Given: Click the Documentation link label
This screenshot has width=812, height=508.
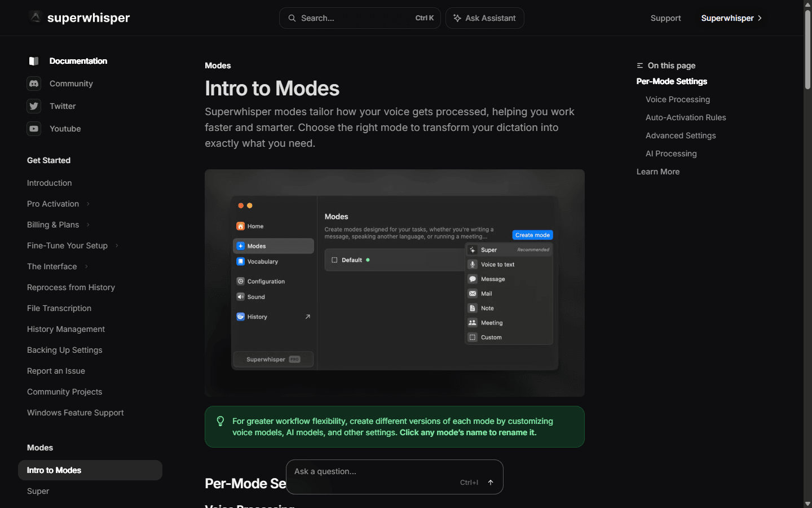Looking at the screenshot, I should click(78, 61).
